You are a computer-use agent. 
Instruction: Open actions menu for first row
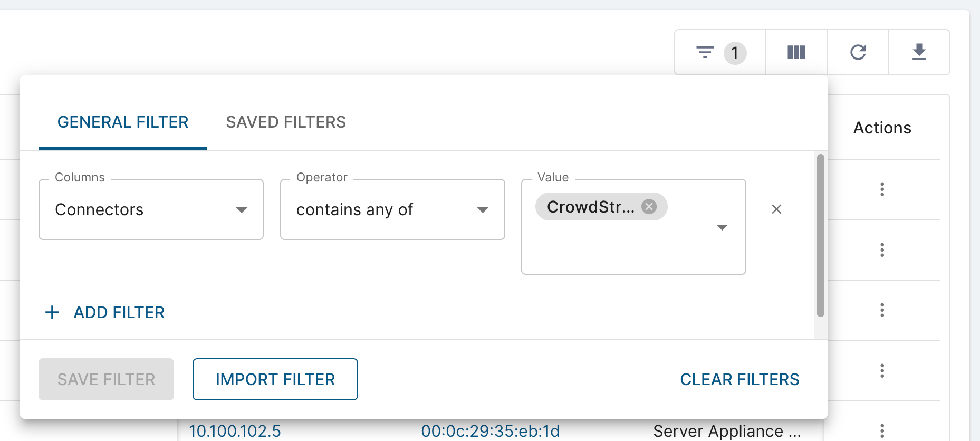pyautogui.click(x=882, y=189)
